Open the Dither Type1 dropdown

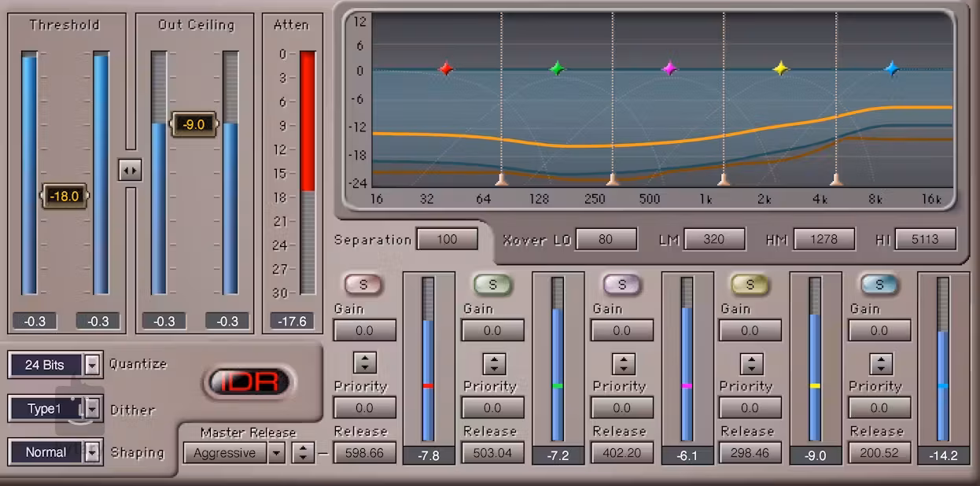coord(92,409)
